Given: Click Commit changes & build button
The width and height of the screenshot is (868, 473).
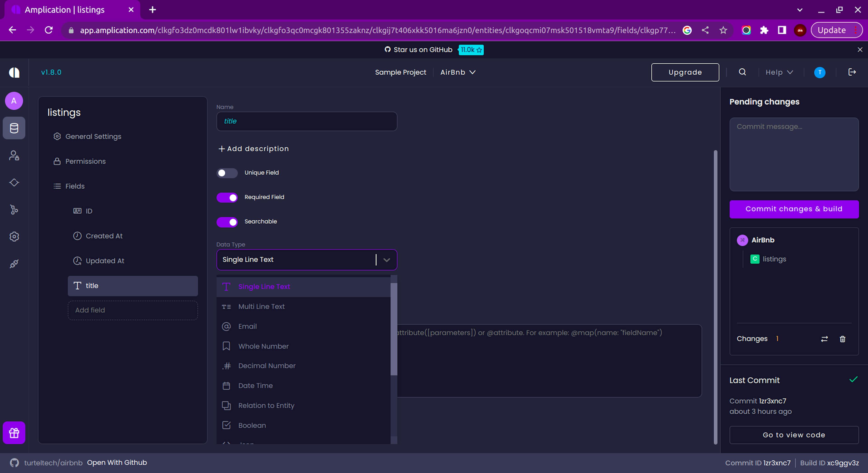Looking at the screenshot, I should click(x=794, y=208).
